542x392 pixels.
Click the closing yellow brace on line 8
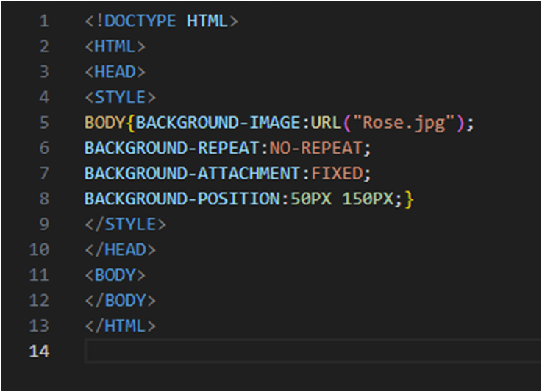pos(410,199)
